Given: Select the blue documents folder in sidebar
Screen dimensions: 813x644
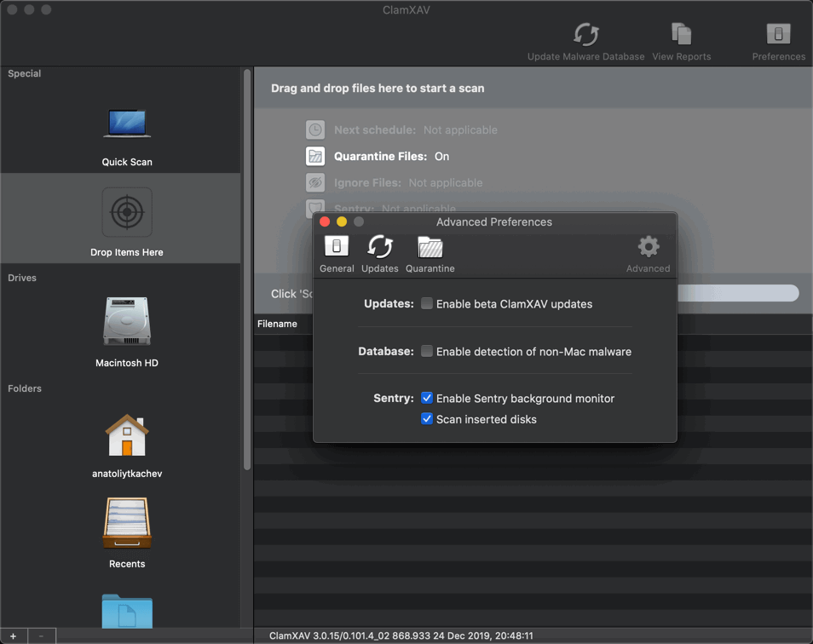Looking at the screenshot, I should (127, 611).
